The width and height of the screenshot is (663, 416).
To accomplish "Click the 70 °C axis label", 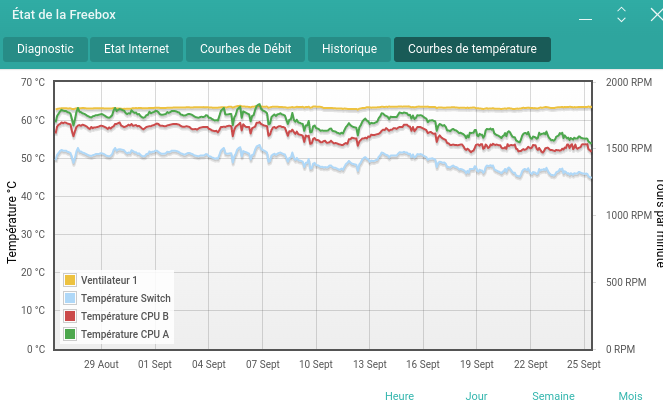I will click(33, 82).
